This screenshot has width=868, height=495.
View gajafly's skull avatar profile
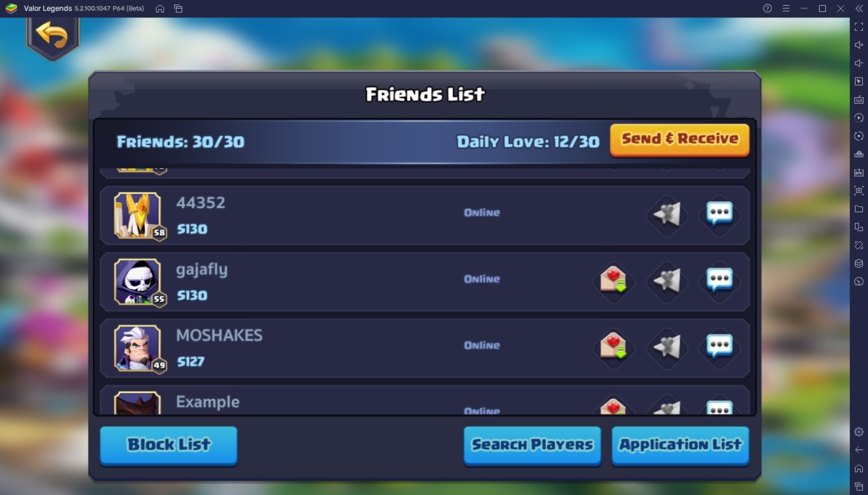click(x=138, y=282)
